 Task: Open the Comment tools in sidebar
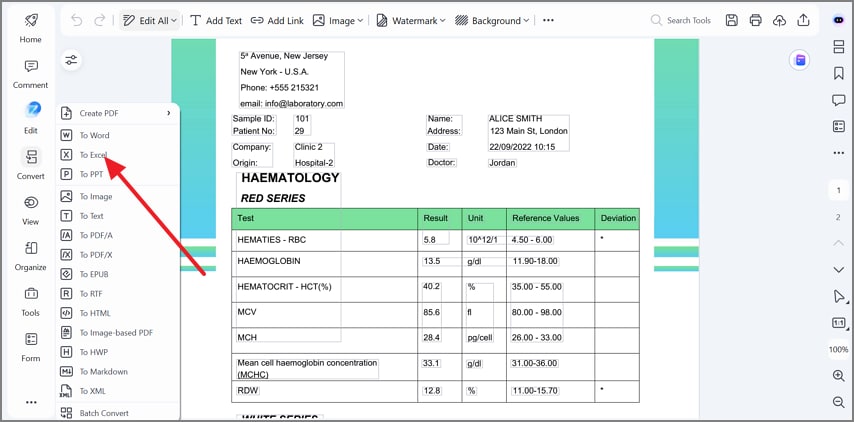pos(30,74)
